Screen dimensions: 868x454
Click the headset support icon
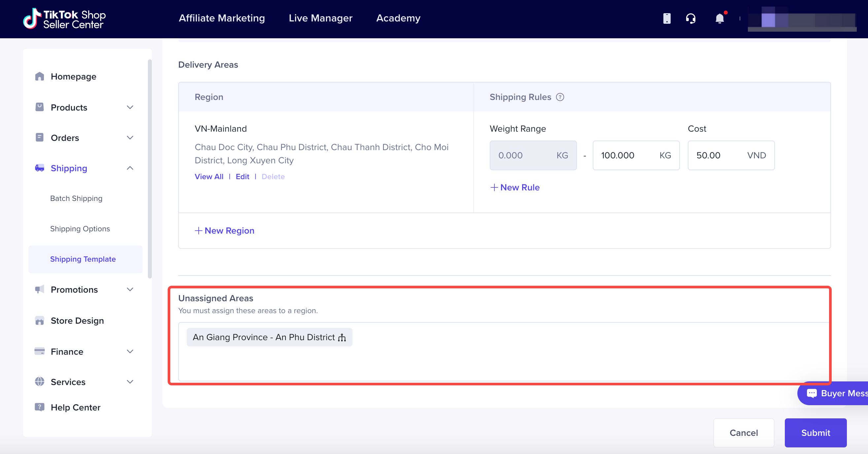(690, 18)
